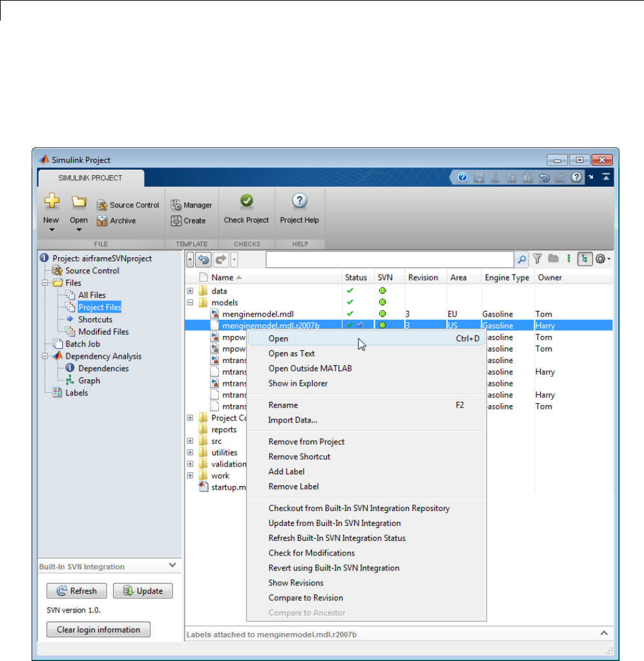Expand the work folder
Image resolution: width=644 pixels, height=661 pixels.
tap(190, 476)
